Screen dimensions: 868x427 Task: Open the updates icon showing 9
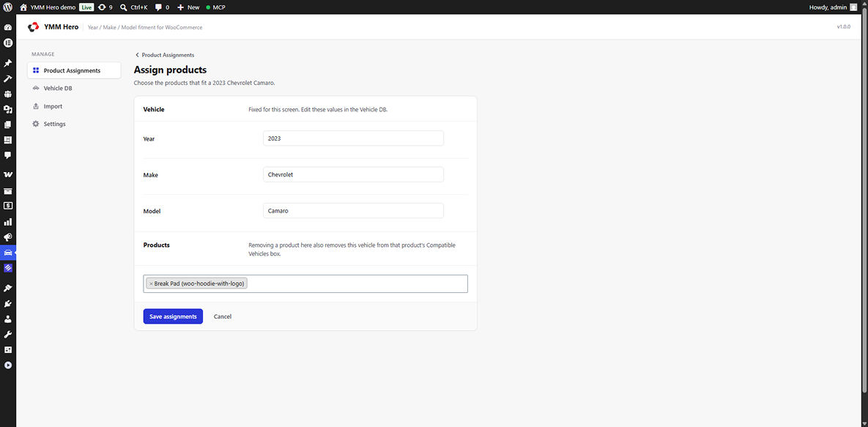[102, 7]
